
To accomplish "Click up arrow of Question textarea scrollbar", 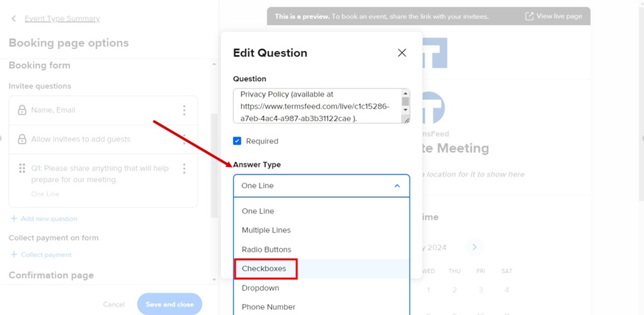I will 405,92.
